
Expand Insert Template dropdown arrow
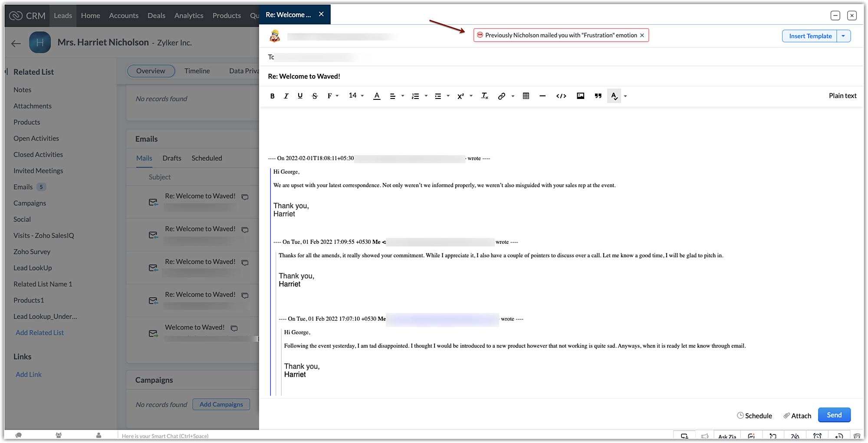pyautogui.click(x=843, y=36)
